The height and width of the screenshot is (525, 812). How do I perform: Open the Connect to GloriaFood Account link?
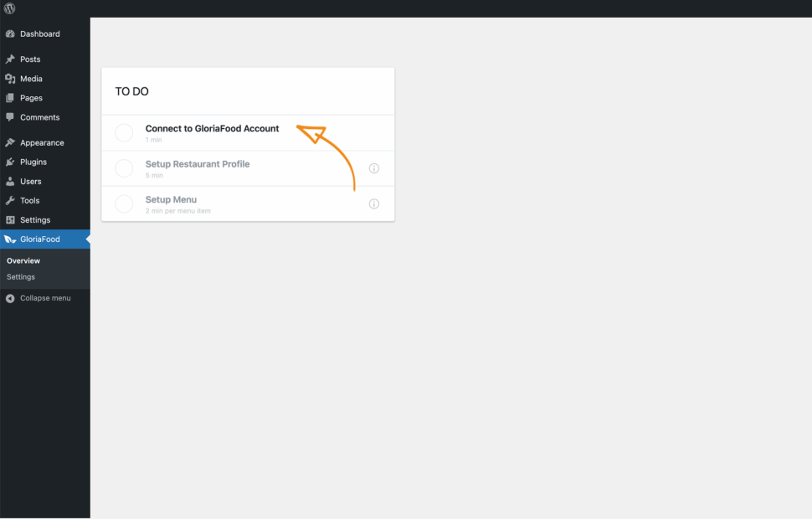click(211, 128)
